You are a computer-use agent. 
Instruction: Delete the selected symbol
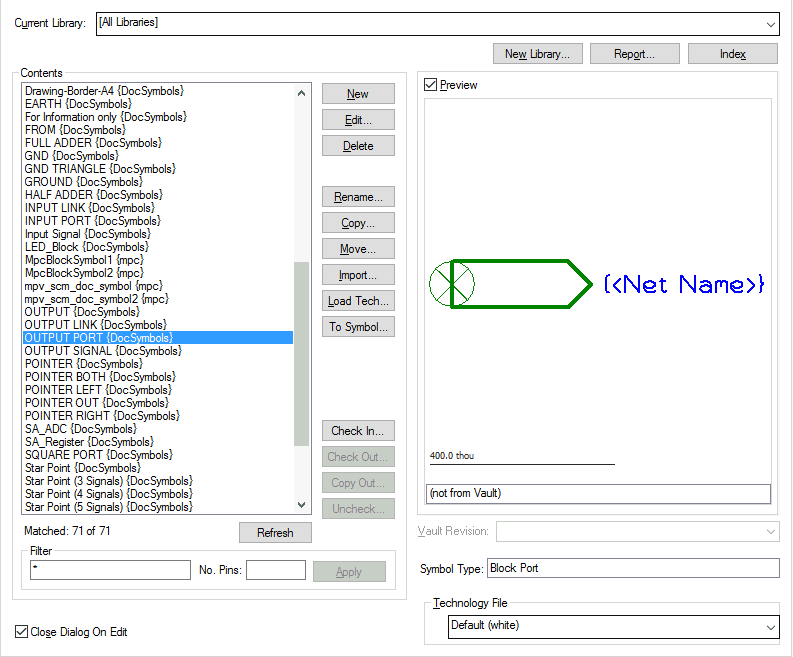358,146
